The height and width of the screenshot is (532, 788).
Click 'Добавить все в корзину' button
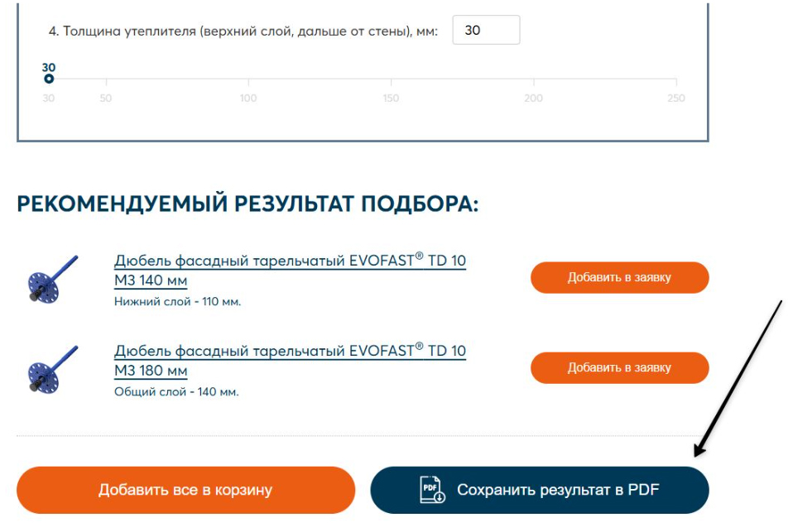coord(185,490)
